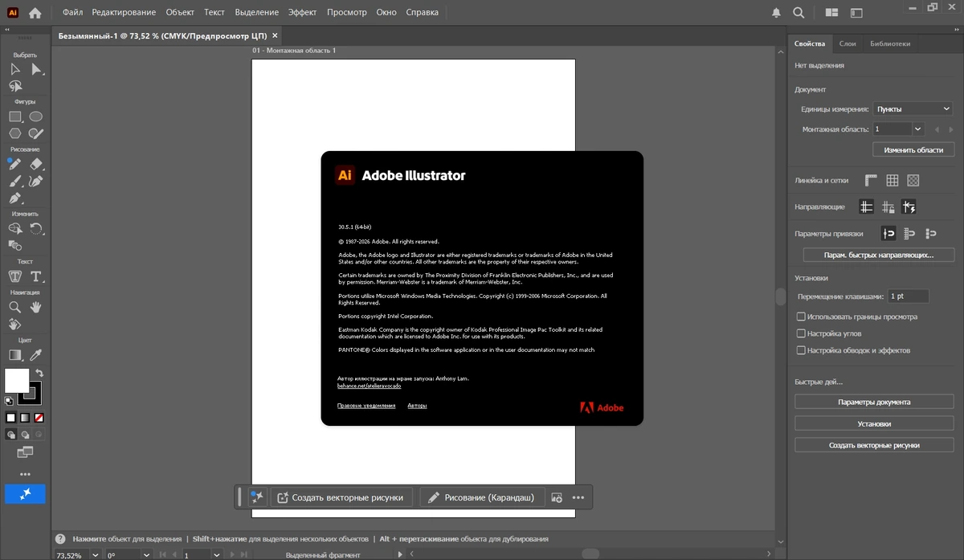Toggle show guides button
This screenshot has width=964, height=560.
867,206
